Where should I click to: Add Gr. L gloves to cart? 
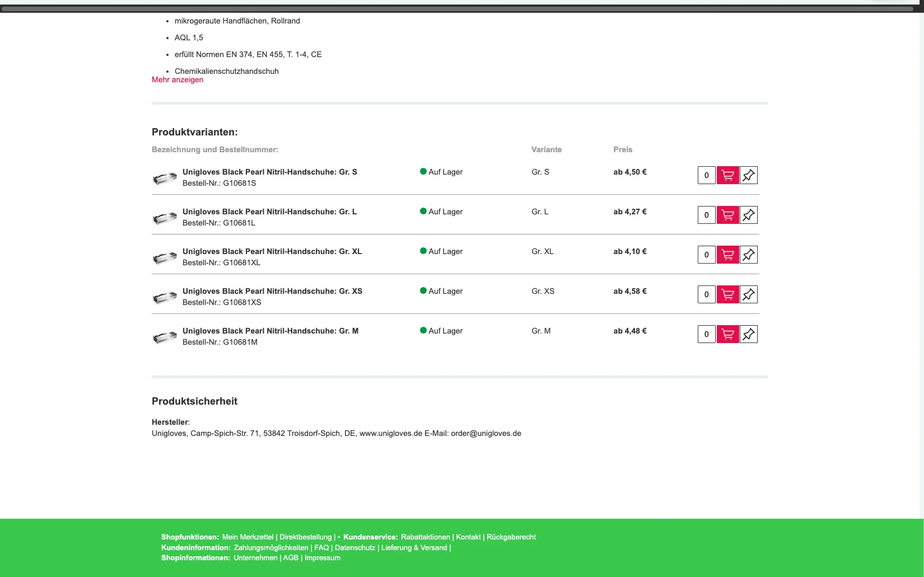coord(727,215)
